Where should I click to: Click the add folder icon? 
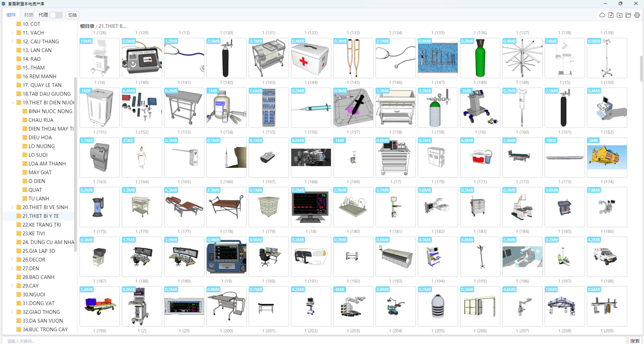[620, 15]
